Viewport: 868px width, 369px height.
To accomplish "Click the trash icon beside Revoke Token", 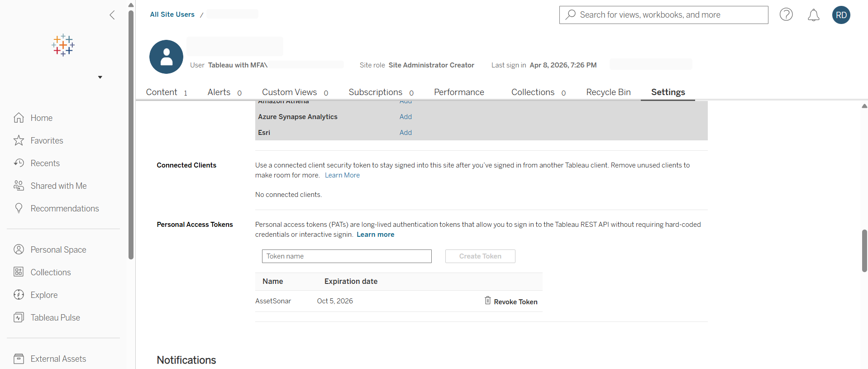I will tap(488, 300).
